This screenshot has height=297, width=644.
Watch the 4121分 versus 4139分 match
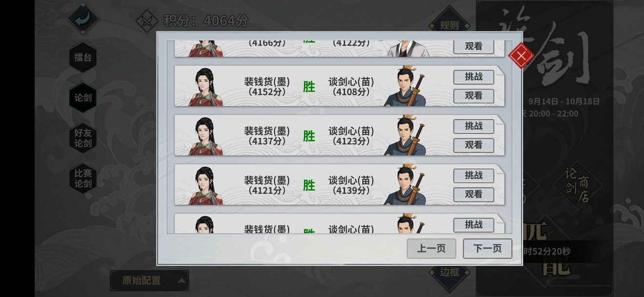474,194
